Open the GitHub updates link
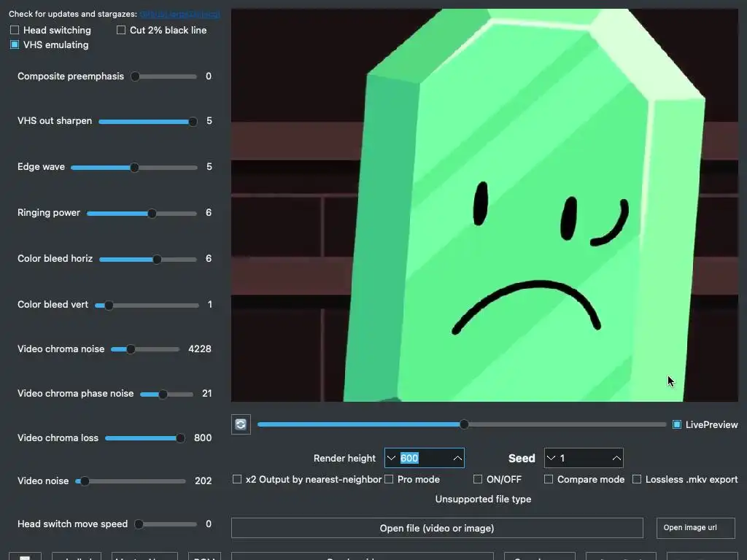 point(180,15)
